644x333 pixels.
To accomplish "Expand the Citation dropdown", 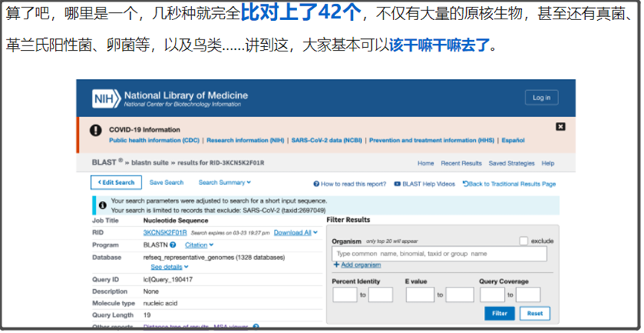I will (x=199, y=245).
